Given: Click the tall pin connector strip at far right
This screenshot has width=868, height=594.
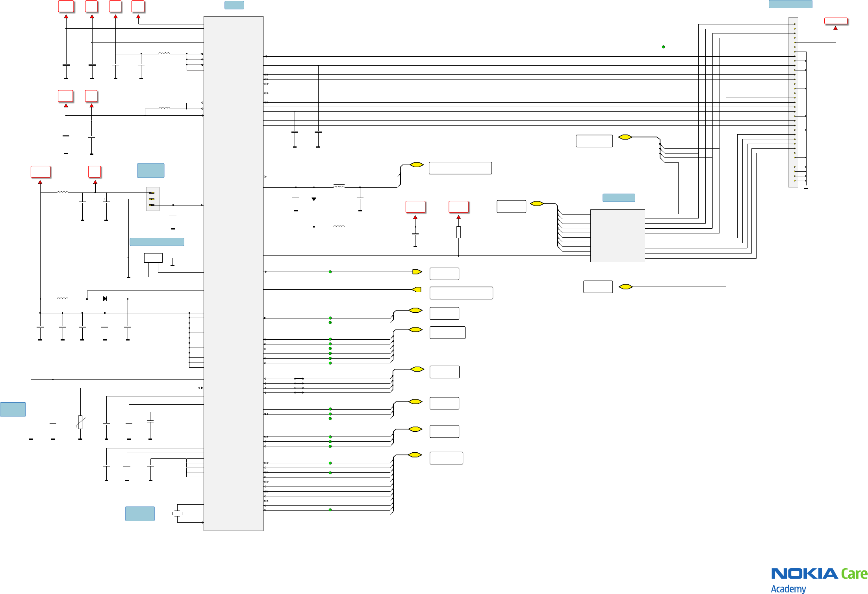Looking at the screenshot, I should (x=793, y=102).
